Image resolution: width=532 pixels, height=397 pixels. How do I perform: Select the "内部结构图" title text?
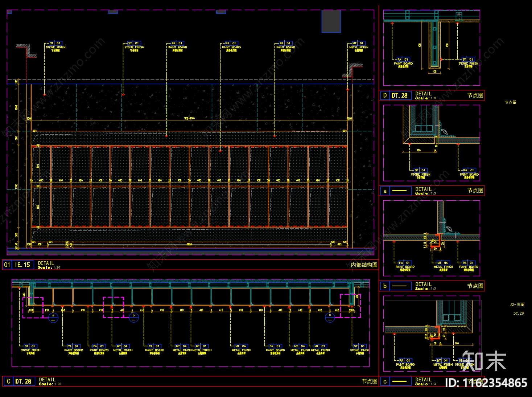point(364,265)
